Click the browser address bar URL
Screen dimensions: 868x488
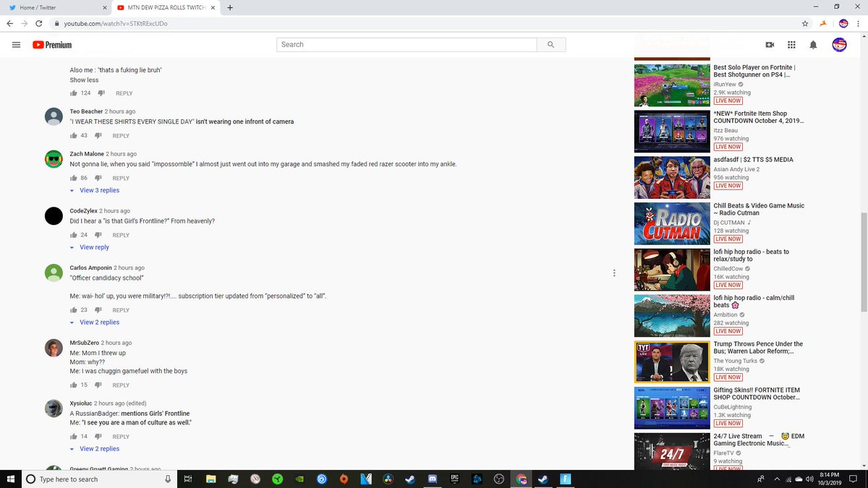click(116, 24)
